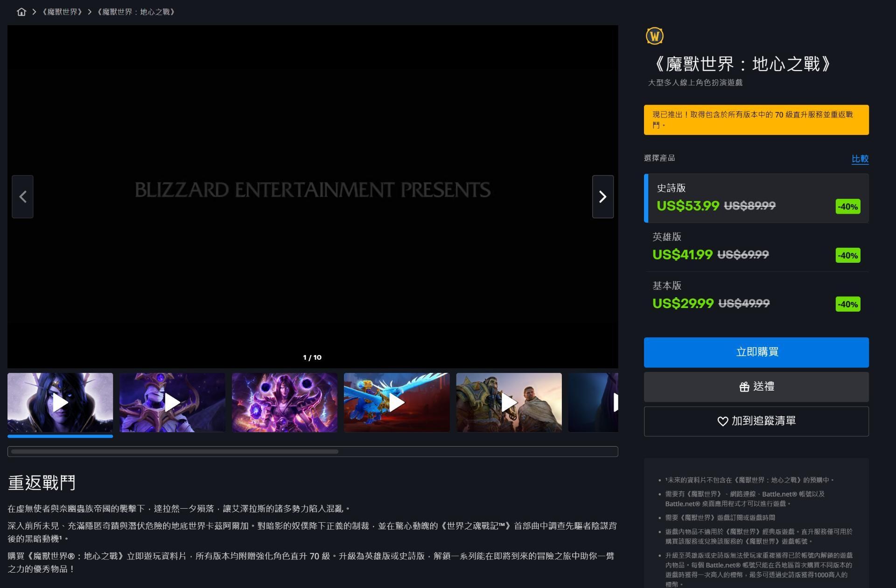Click the heart icon in wishlist button
The image size is (896, 588).
(722, 421)
